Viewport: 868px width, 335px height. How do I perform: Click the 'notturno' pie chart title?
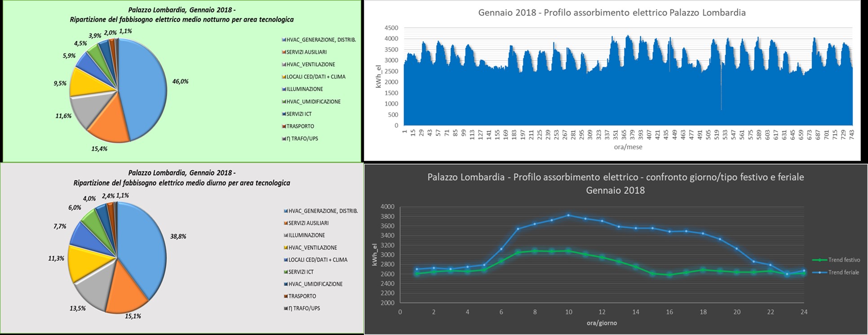click(x=182, y=14)
